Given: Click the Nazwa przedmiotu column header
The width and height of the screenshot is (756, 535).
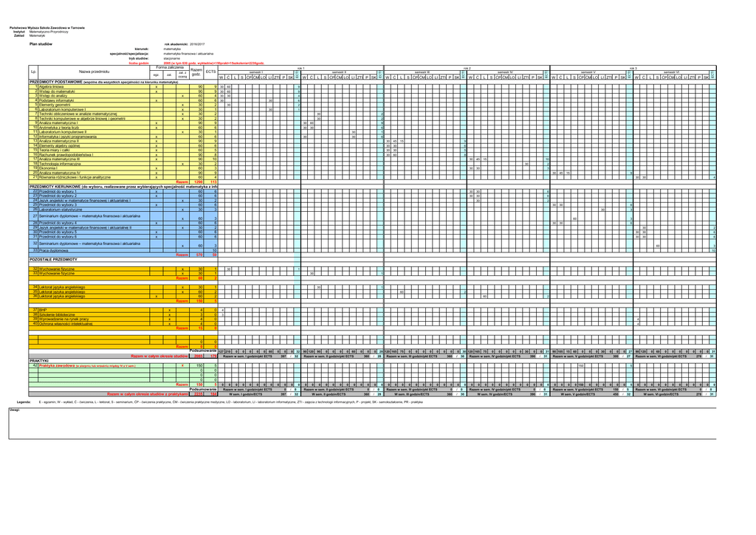Looking at the screenshot, I should tap(94, 72).
